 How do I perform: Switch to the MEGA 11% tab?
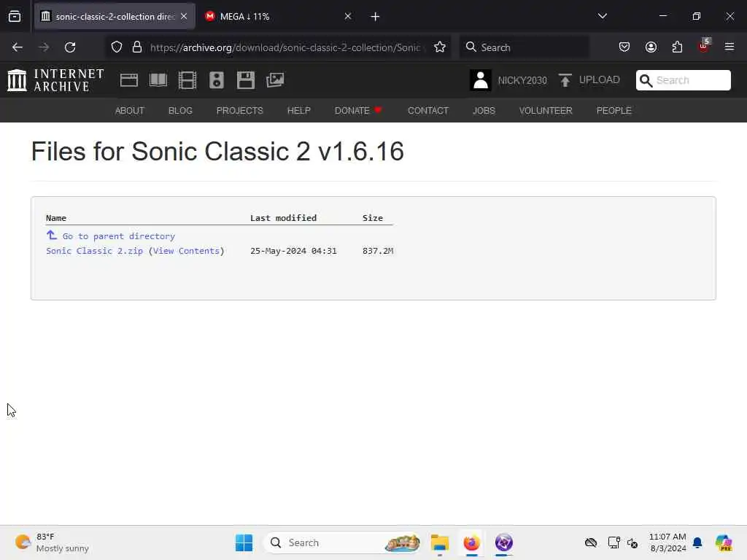click(278, 17)
